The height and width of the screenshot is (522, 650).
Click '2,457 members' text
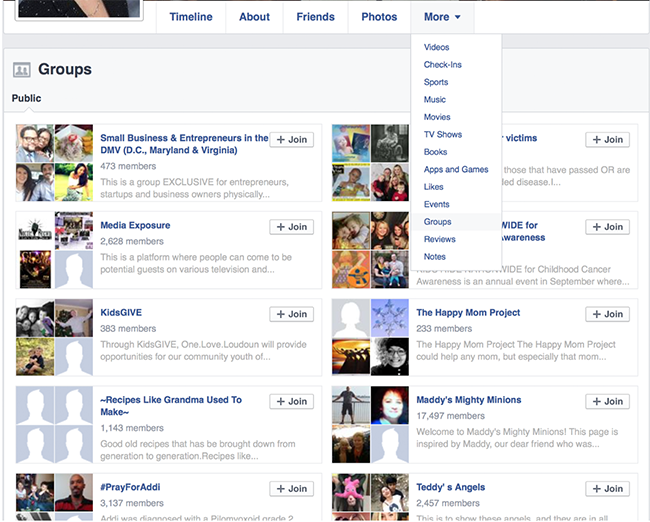[x=448, y=503]
